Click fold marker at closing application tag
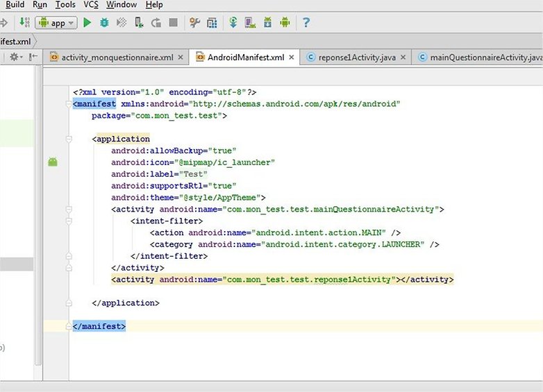 pos(69,303)
